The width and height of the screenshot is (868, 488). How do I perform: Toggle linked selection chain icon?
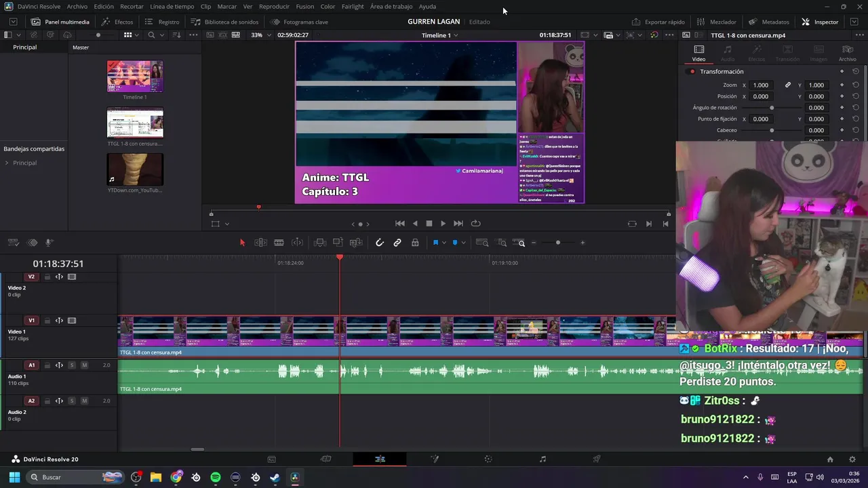click(x=397, y=243)
